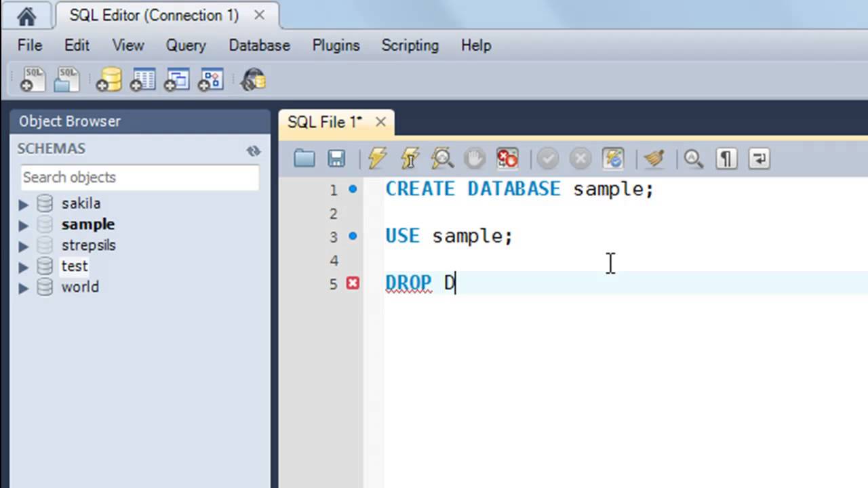
Task: Toggle auto-commit mode
Action: point(613,159)
